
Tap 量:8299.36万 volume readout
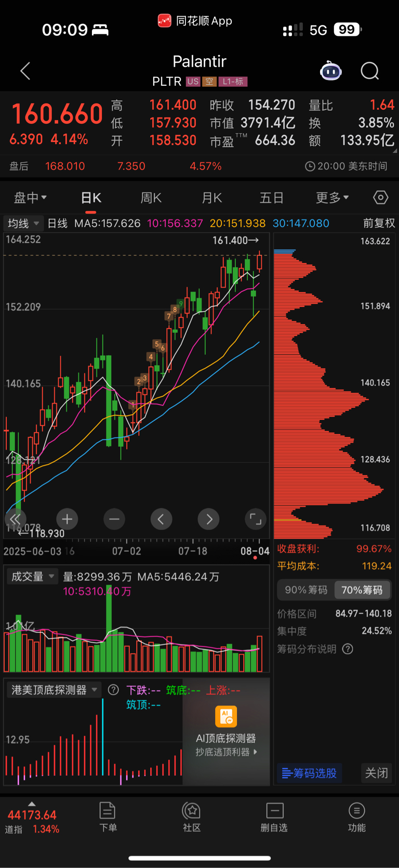(97, 577)
